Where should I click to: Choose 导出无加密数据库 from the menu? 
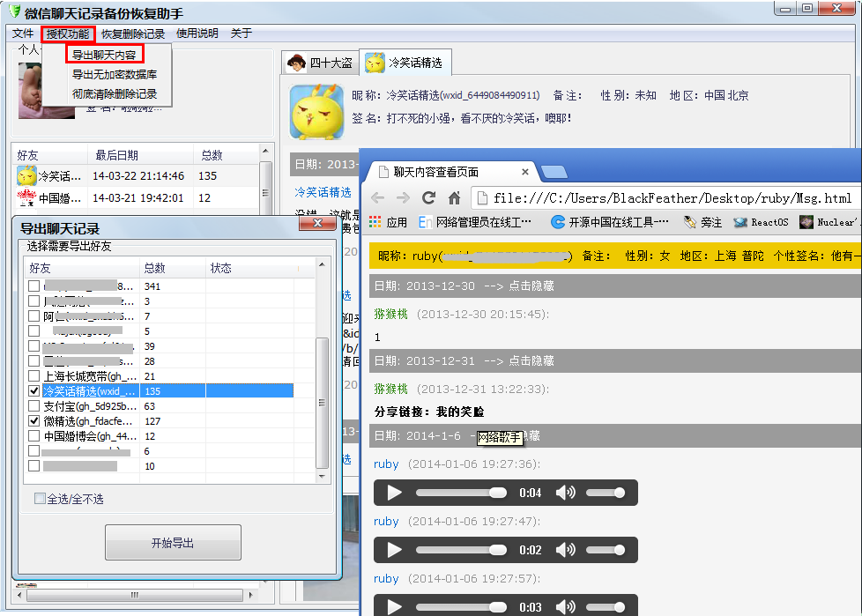[115, 75]
